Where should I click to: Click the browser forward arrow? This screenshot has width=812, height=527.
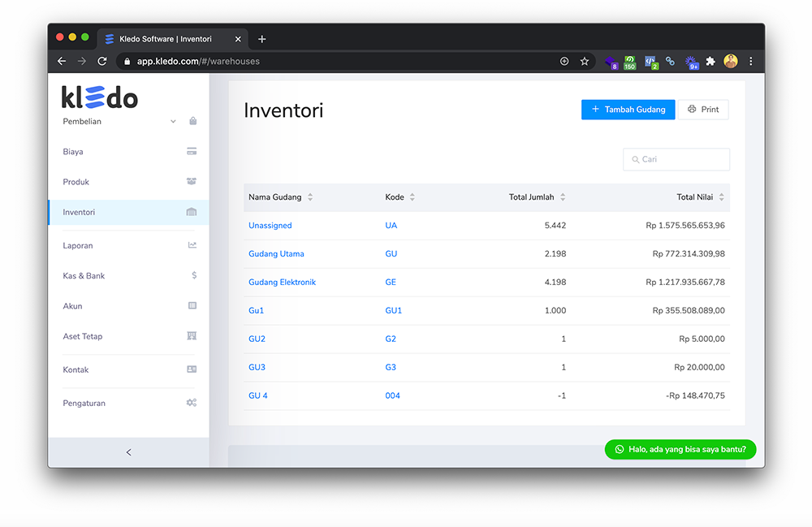tap(82, 61)
